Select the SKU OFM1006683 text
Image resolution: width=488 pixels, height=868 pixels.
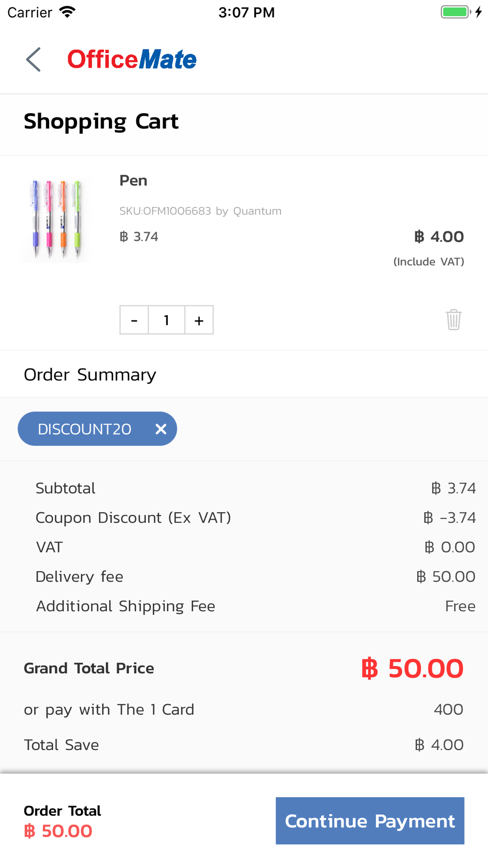pyautogui.click(x=165, y=211)
